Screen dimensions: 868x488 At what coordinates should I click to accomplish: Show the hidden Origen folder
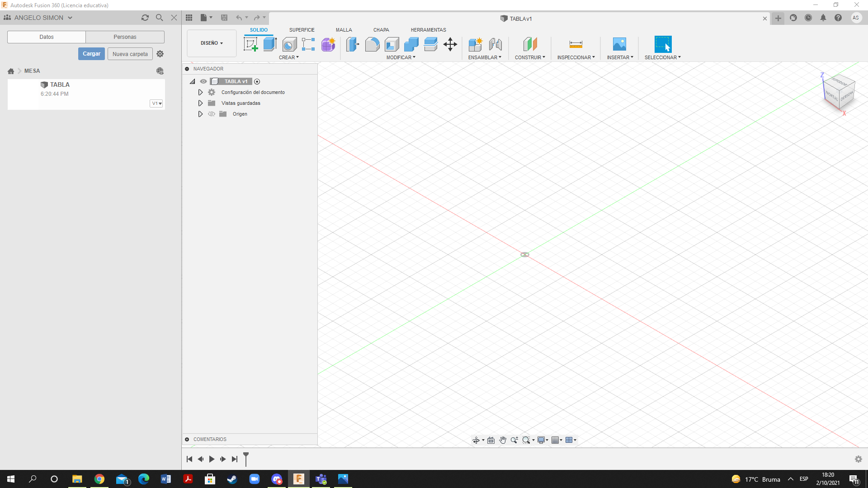pos(211,114)
